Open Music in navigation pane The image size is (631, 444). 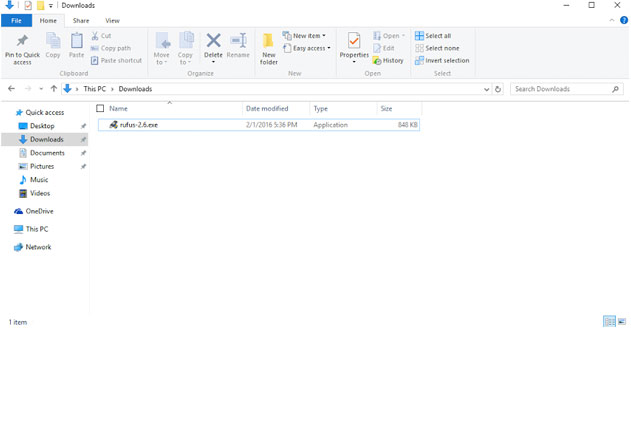point(39,180)
